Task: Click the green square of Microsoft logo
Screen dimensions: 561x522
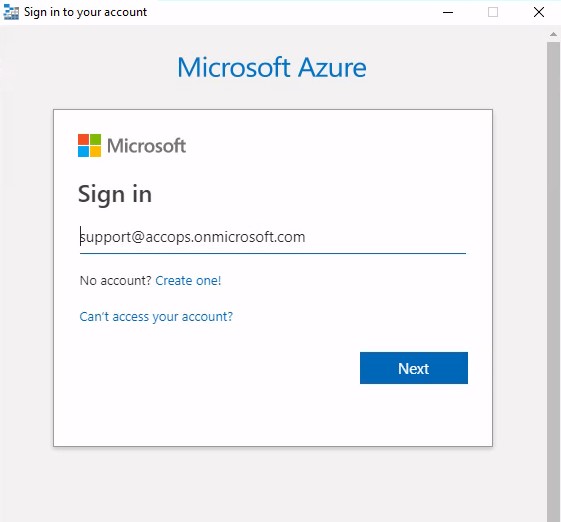Action: pyautogui.click(x=96, y=140)
